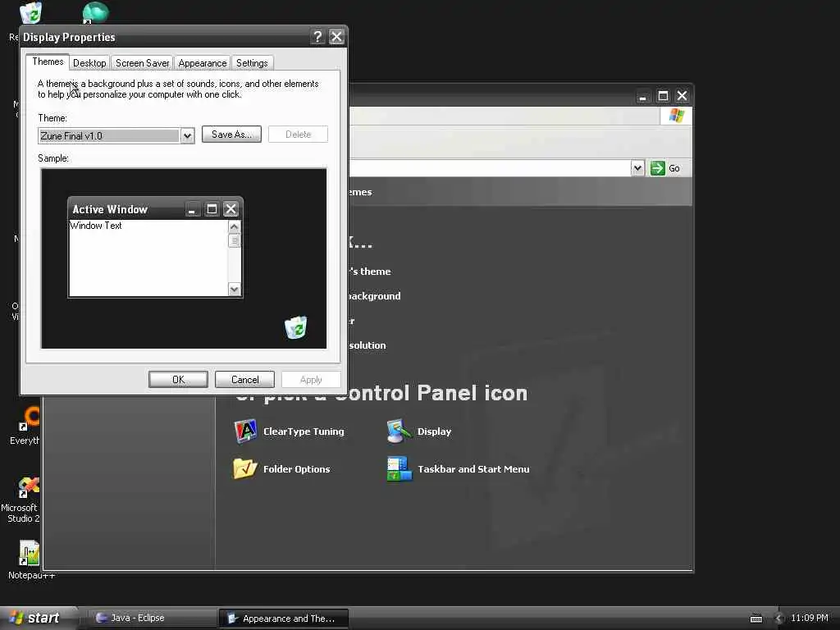Image resolution: width=840 pixels, height=630 pixels.
Task: Click the sample window's scroll down arrow
Action: (x=234, y=290)
